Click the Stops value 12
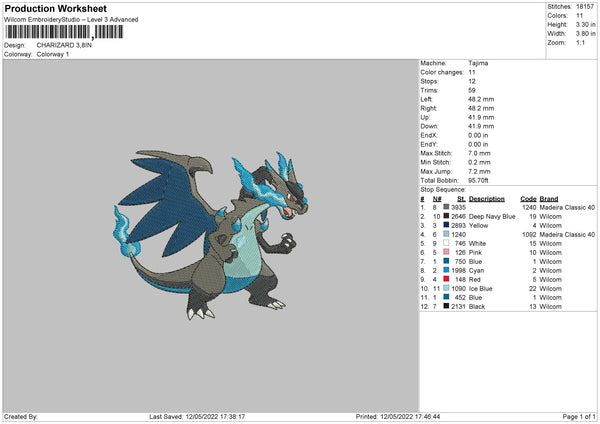600x424 pixels. pyautogui.click(x=472, y=82)
